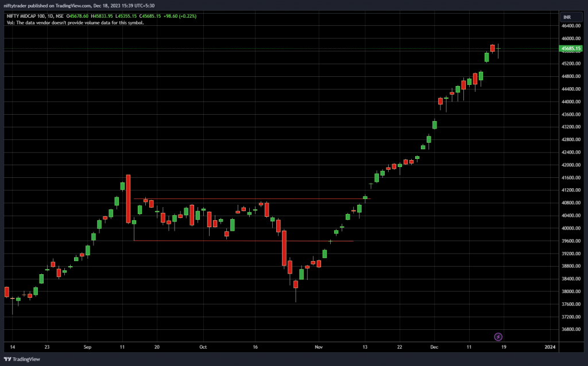588x366 pixels.
Task: Click the purple lightning bolt icon
Action: click(x=498, y=337)
